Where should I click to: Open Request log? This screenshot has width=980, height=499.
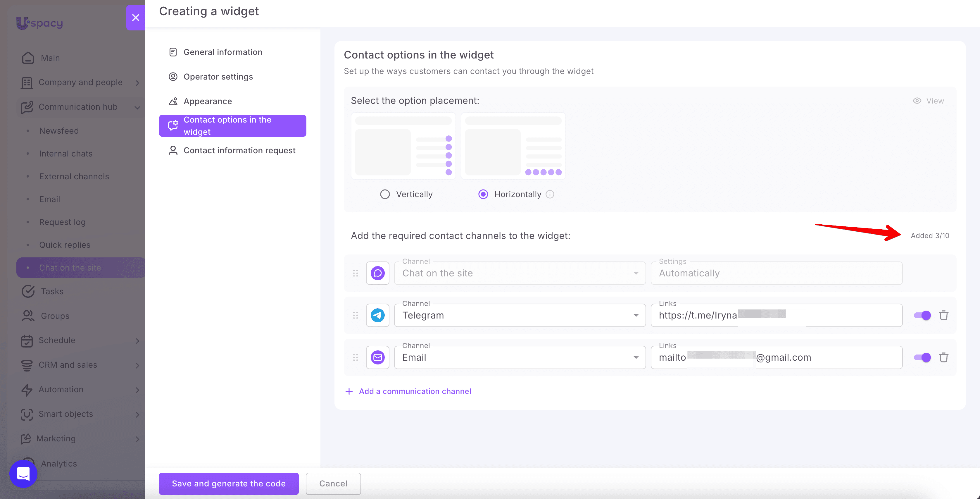(x=62, y=222)
